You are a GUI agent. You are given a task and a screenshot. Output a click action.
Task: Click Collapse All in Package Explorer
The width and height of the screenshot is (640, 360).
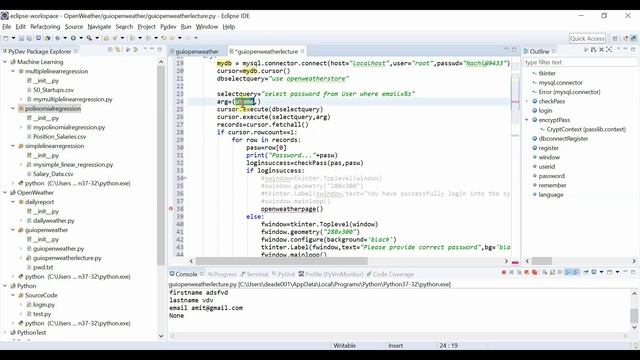(110, 50)
